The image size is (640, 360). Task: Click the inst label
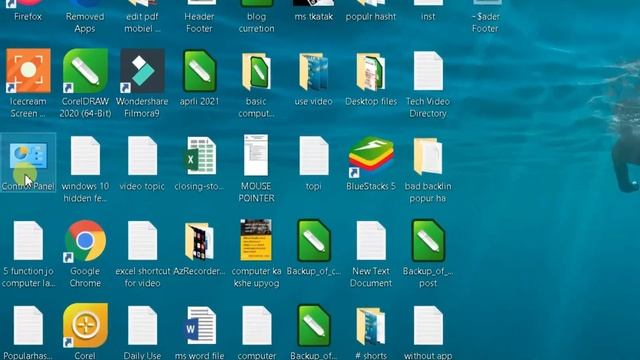(428, 17)
